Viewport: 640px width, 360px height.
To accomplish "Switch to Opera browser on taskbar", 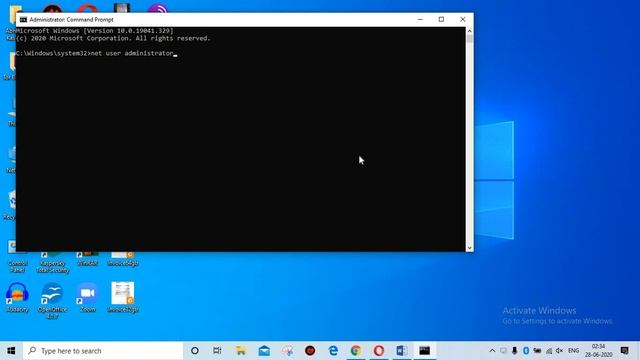I will (x=379, y=351).
